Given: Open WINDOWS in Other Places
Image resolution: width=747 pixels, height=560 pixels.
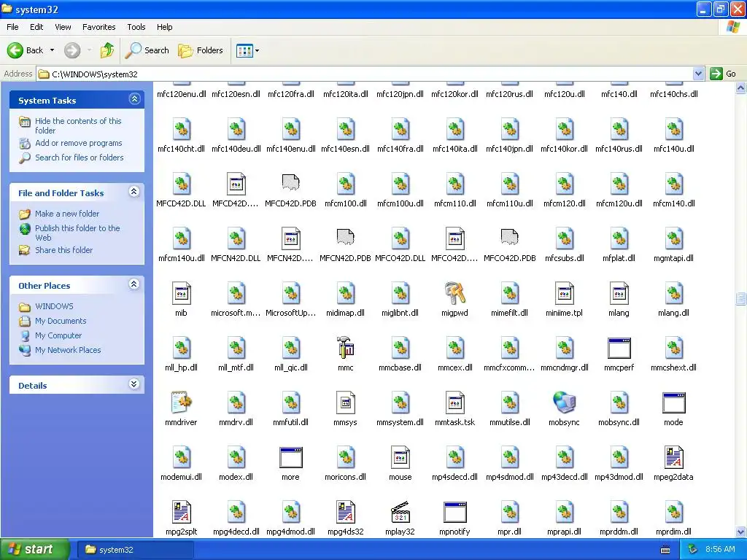Looking at the screenshot, I should pyautogui.click(x=54, y=306).
